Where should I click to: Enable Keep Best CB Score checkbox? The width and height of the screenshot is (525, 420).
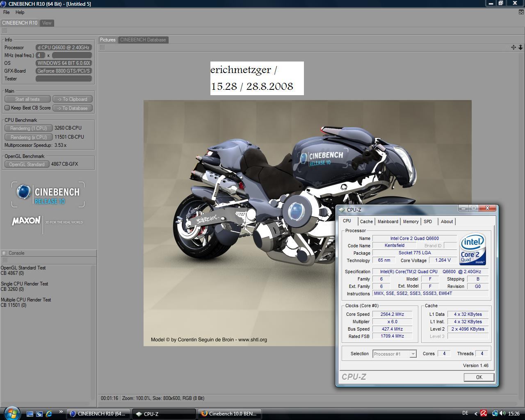coord(7,108)
